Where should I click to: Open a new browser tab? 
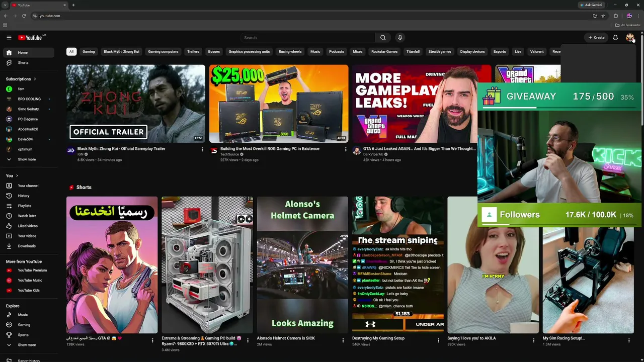73,5
